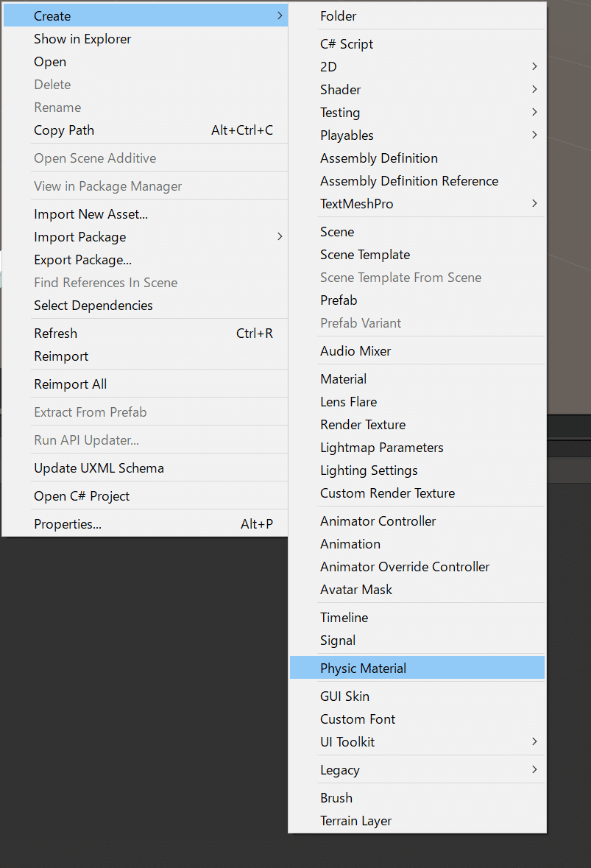This screenshot has height=868, width=591.
Task: Click Update UXML Schema
Action: (146, 468)
